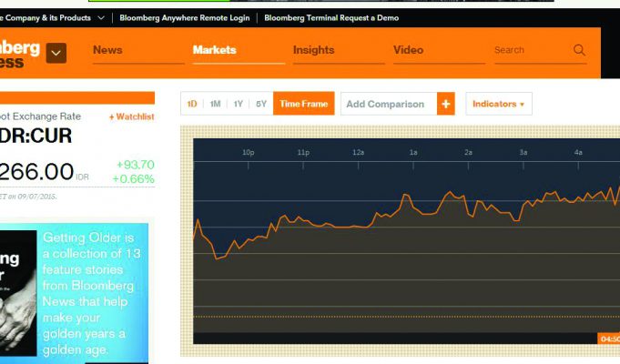620x364 pixels.
Task: Open the Video navigation item
Action: pyautogui.click(x=408, y=50)
